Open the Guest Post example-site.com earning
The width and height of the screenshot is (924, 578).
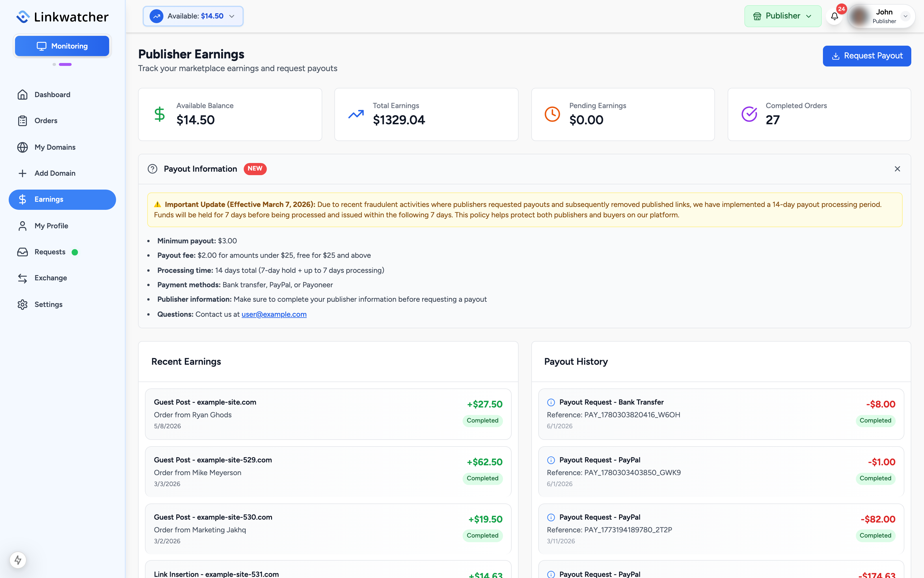point(328,414)
